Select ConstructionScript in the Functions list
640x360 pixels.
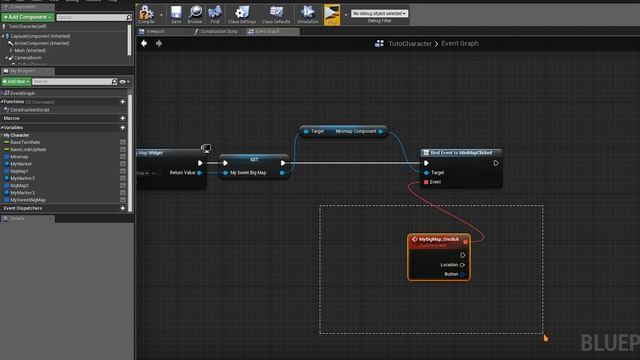point(29,110)
